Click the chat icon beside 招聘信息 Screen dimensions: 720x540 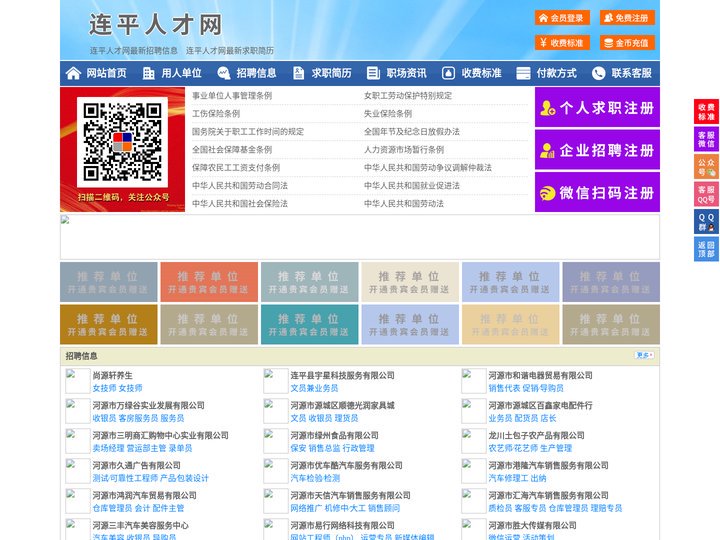224,73
